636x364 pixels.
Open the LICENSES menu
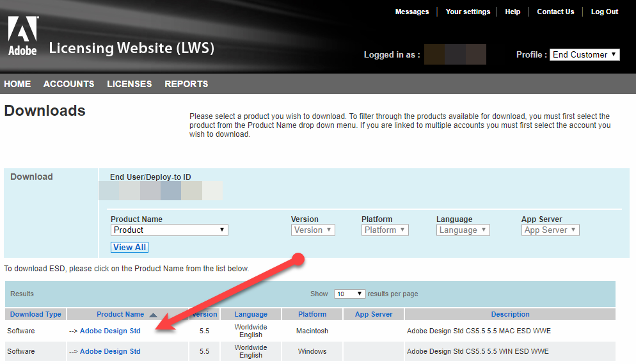coord(129,84)
